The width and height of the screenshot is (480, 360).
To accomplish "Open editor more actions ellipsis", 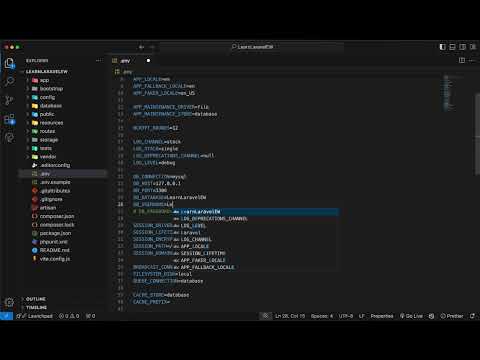I will [472, 60].
